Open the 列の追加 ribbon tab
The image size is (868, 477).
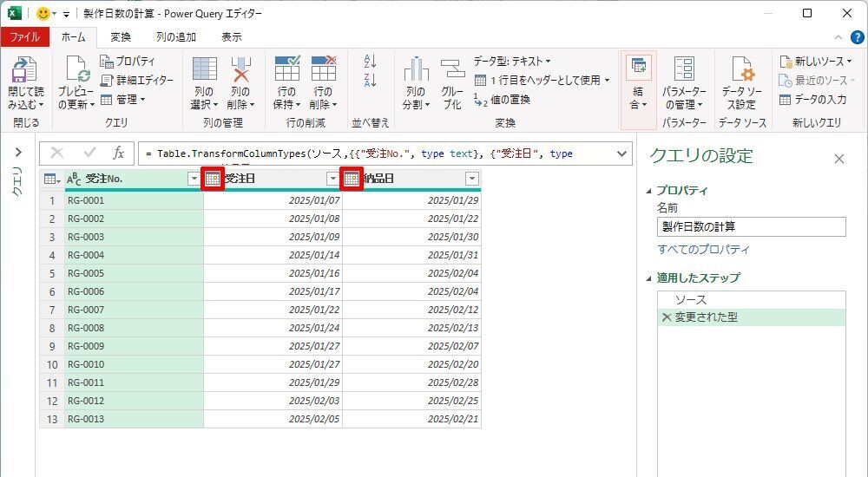175,37
